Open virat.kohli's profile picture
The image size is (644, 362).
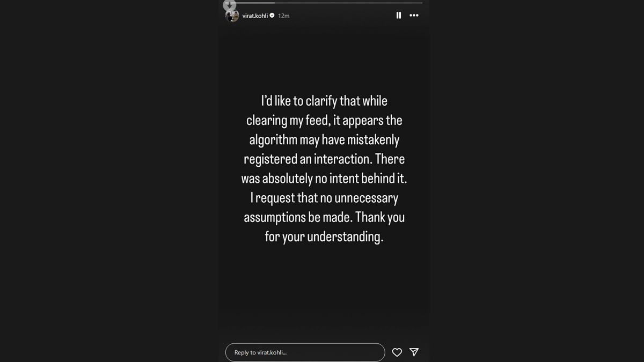point(232,16)
